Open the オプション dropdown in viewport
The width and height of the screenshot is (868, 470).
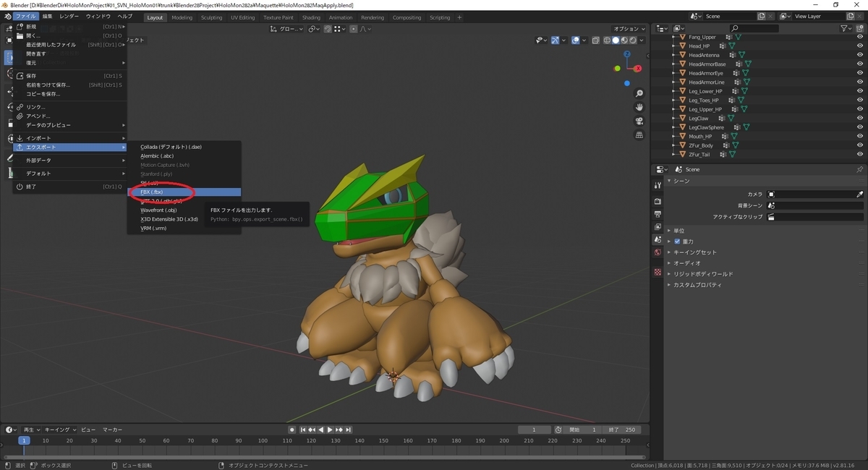tap(627, 29)
